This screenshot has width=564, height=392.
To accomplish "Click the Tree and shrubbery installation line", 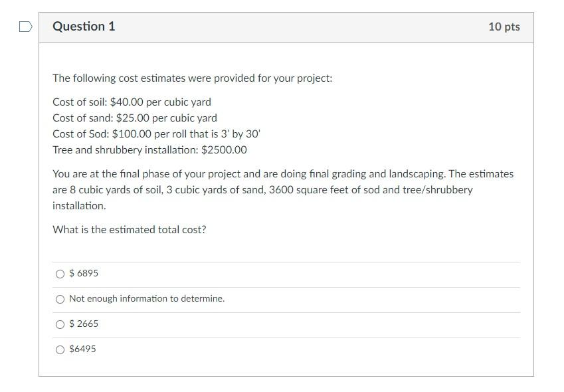I will (x=149, y=149).
